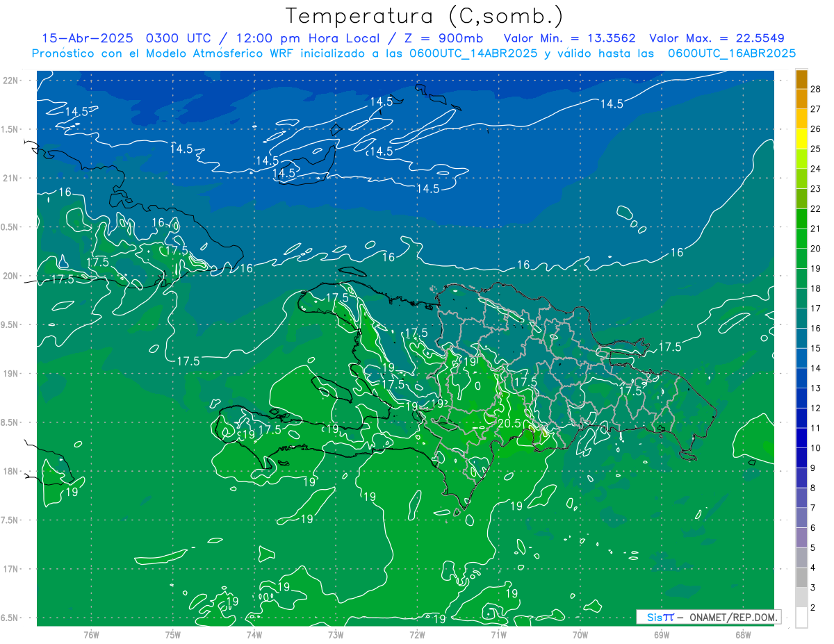Click the "76W" longitude axis label
This screenshot has height=644, width=834.
coord(91,635)
